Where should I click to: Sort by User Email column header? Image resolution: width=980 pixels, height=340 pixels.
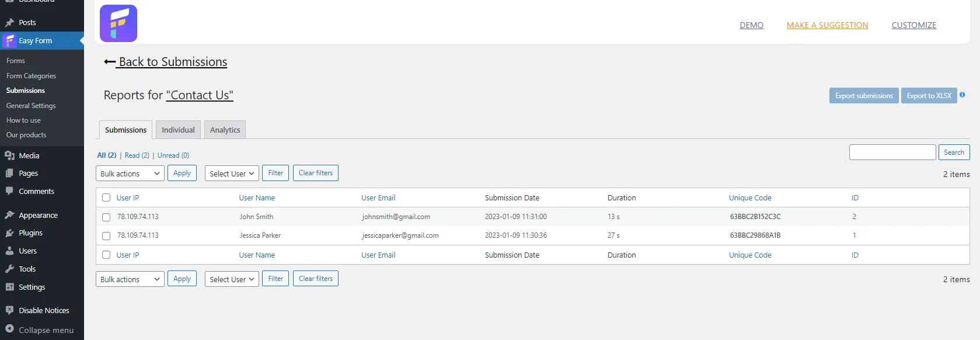pyautogui.click(x=378, y=198)
